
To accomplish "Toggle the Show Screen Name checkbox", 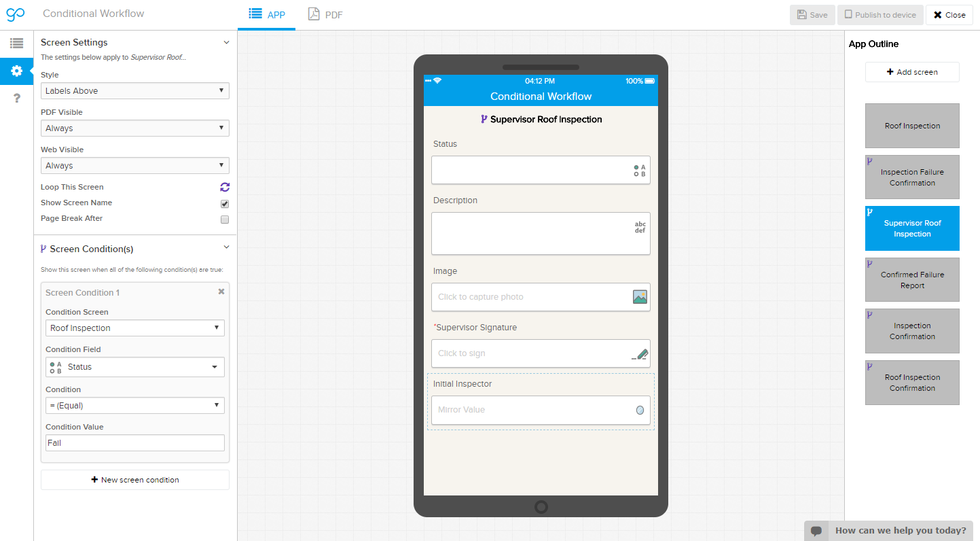I will pyautogui.click(x=225, y=203).
